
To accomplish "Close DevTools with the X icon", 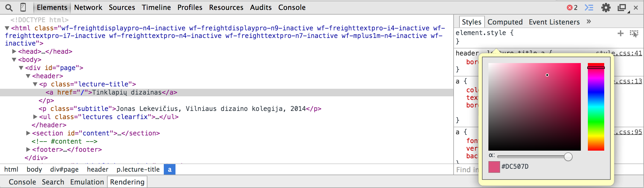I will click(636, 8).
